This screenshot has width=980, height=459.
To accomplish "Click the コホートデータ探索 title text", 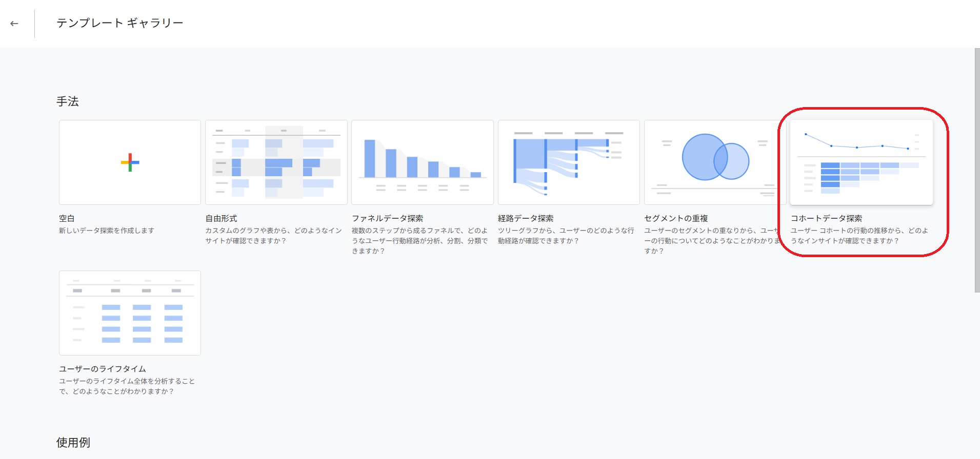I will [826, 218].
